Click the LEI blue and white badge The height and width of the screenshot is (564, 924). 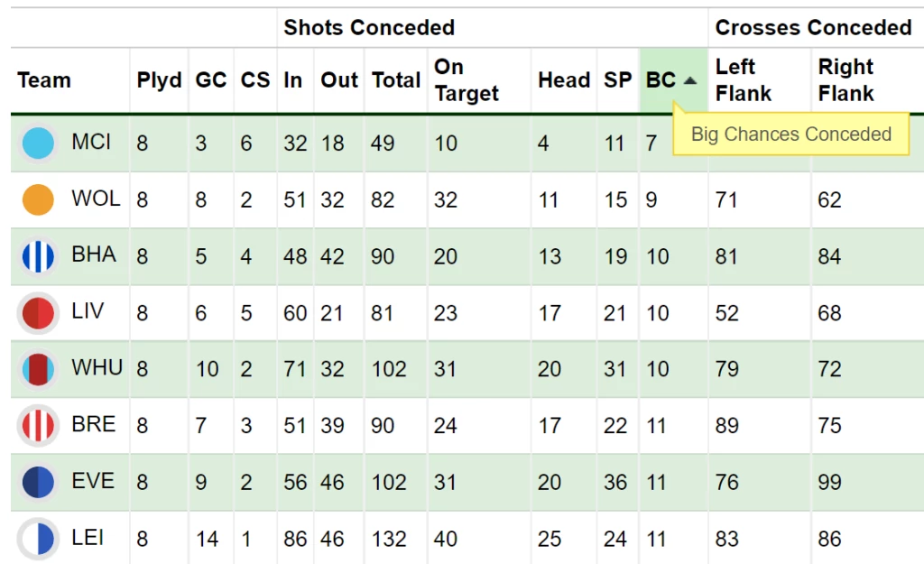38,539
